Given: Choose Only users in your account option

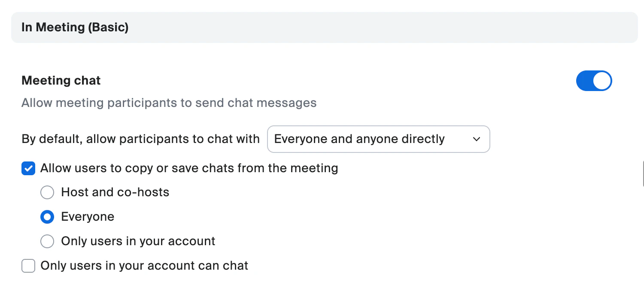Looking at the screenshot, I should click(47, 241).
